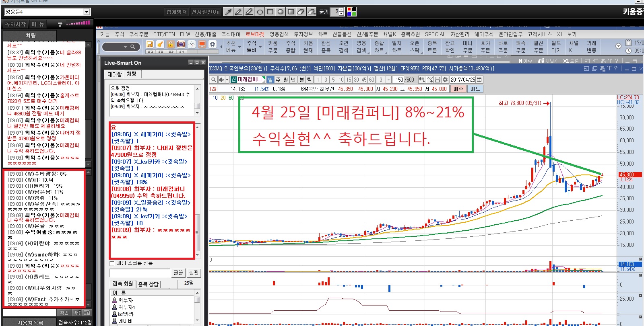Screen dimensions: 644x326
Task: Click 관심종목 toolbar button
Action: coord(326,47)
